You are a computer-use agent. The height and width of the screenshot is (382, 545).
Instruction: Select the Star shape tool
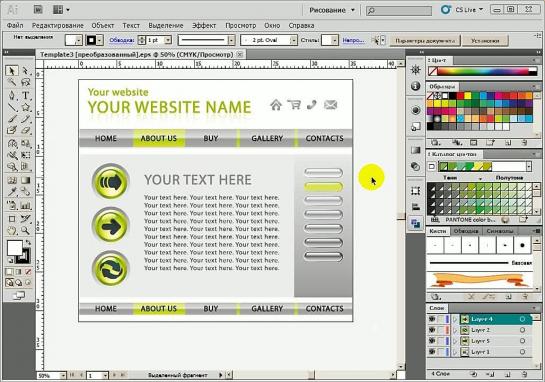click(25, 107)
